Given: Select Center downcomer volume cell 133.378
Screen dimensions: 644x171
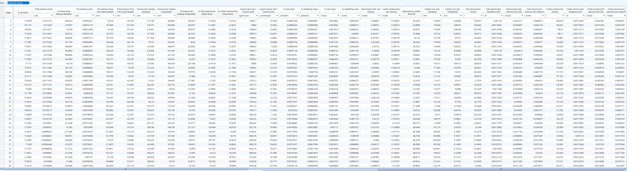Looking at the screenshot, I should (555, 102).
